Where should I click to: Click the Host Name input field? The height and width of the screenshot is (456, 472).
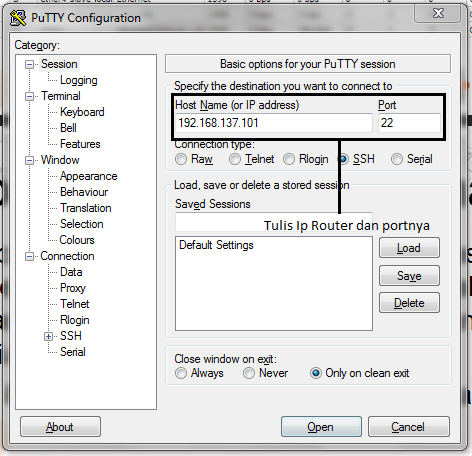pos(274,123)
